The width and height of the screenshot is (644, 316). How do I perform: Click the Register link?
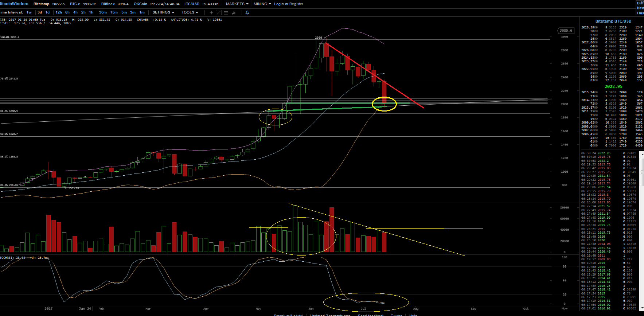[296, 4]
